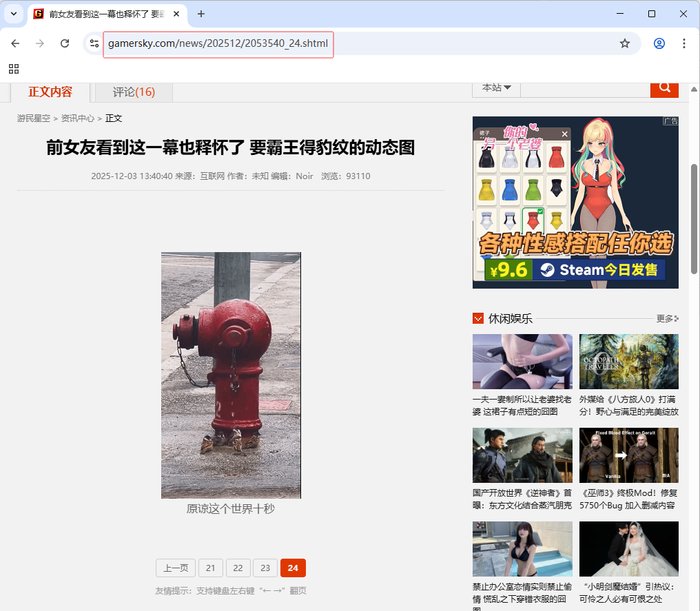Open the 资讯中心 breadcrumb link
Screen dimensions: 700x611
click(x=77, y=118)
